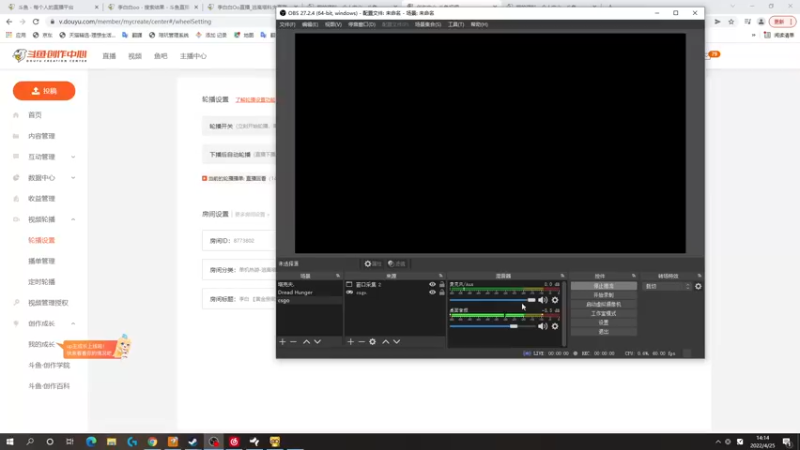Move source up in the Sources panel
Screen dimensions: 800x450
[x=386, y=342]
